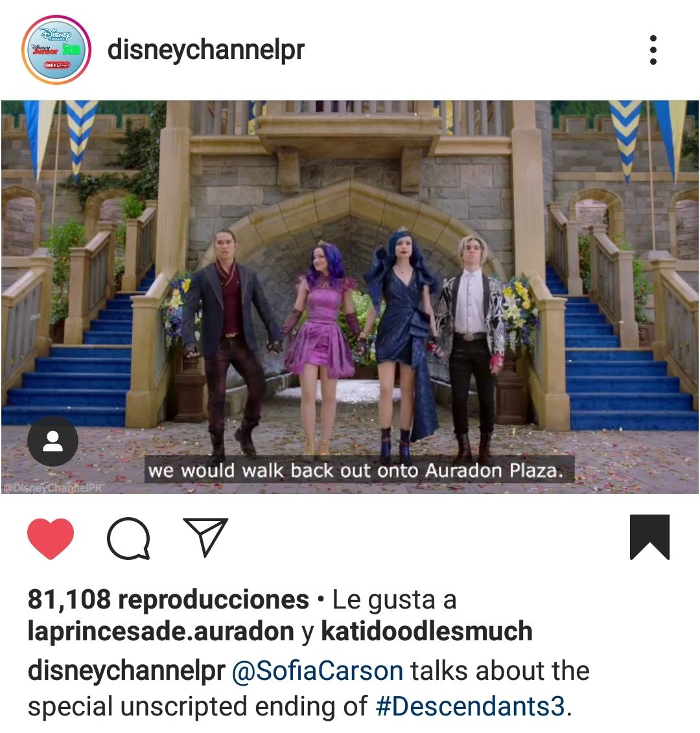Tap the @DisneyChannelPR watermark on video
Image resolution: width=700 pixels, height=733 pixels.
pyautogui.click(x=52, y=488)
